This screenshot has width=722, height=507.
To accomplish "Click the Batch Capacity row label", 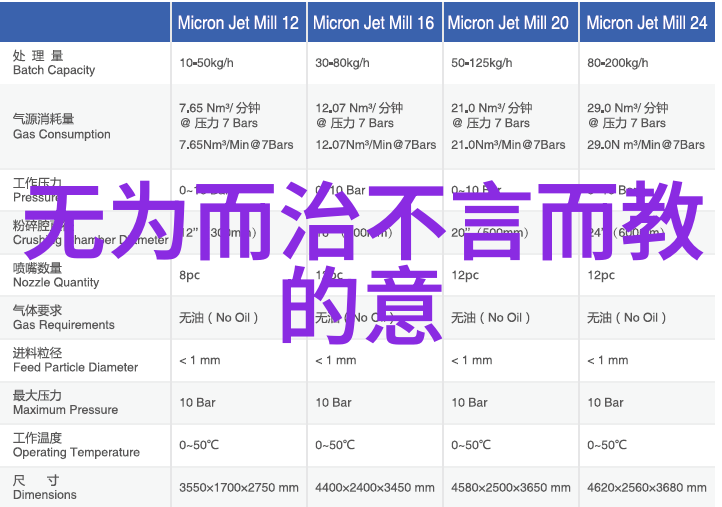I will (54, 63).
